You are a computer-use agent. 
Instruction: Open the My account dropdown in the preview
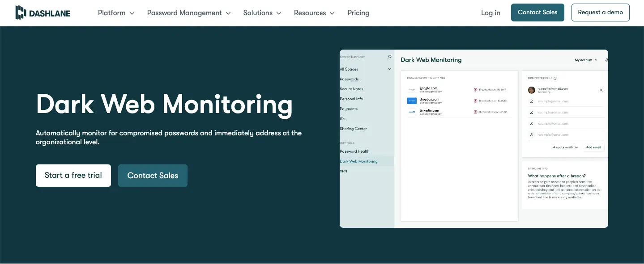point(586,60)
